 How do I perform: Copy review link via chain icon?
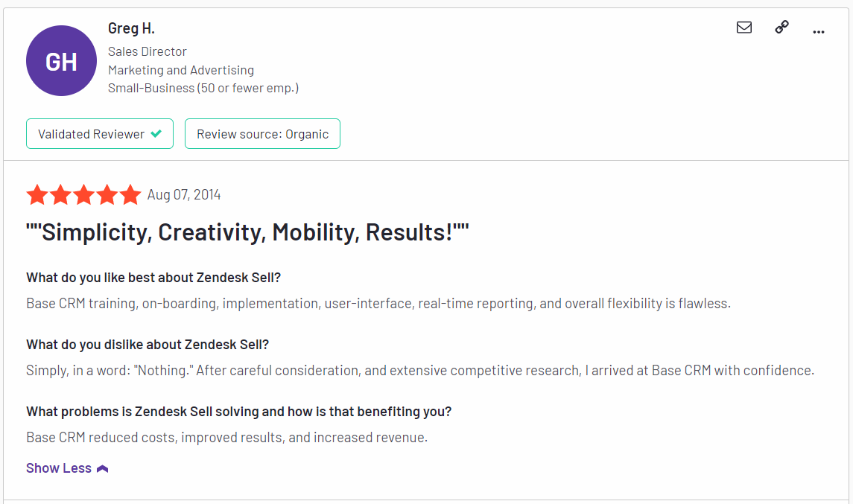click(x=781, y=28)
